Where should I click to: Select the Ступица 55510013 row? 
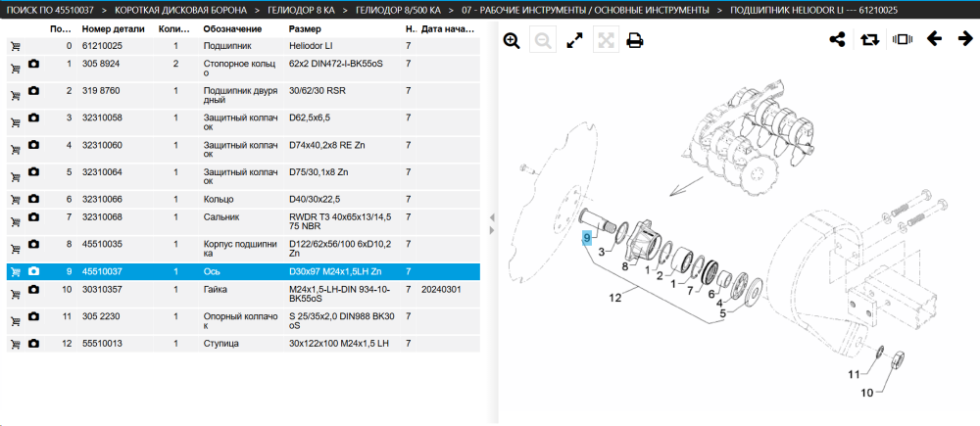243,344
